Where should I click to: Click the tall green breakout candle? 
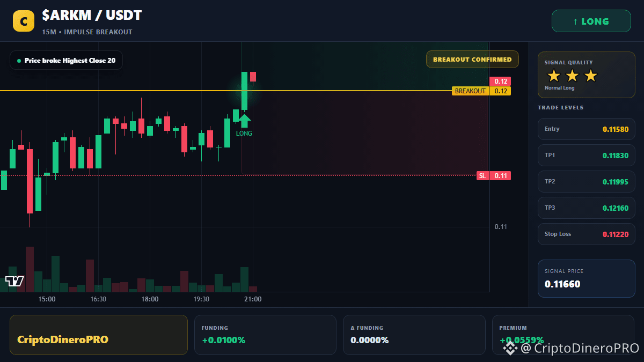pos(244,91)
